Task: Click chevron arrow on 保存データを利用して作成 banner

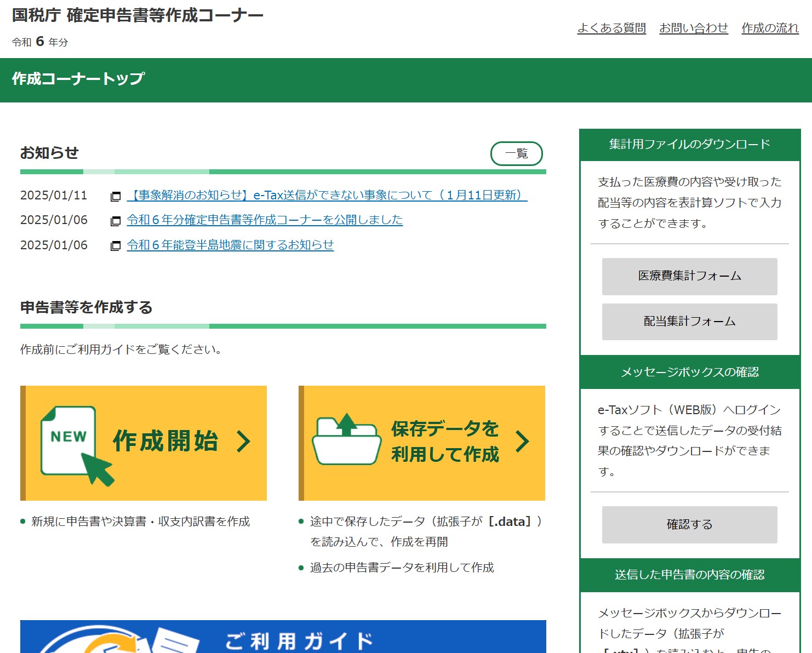Action: coord(522,442)
